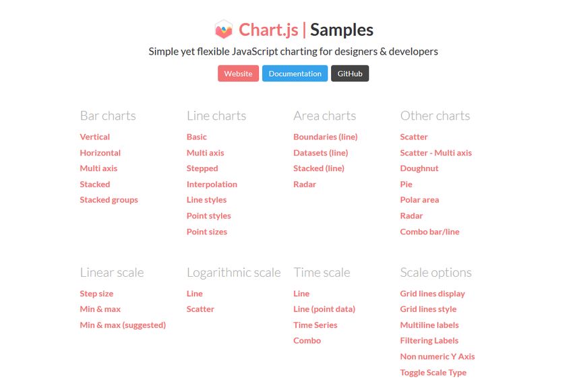
Task: Open the Documentation button
Action: click(295, 73)
